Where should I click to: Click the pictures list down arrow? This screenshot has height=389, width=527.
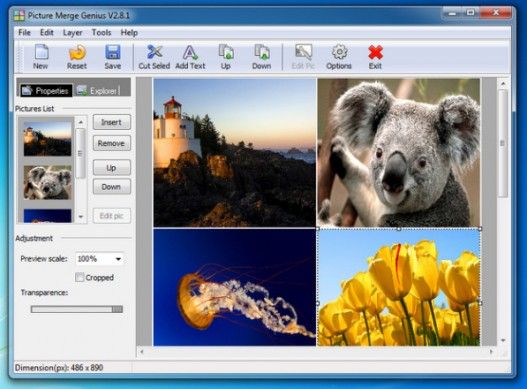coord(81,217)
